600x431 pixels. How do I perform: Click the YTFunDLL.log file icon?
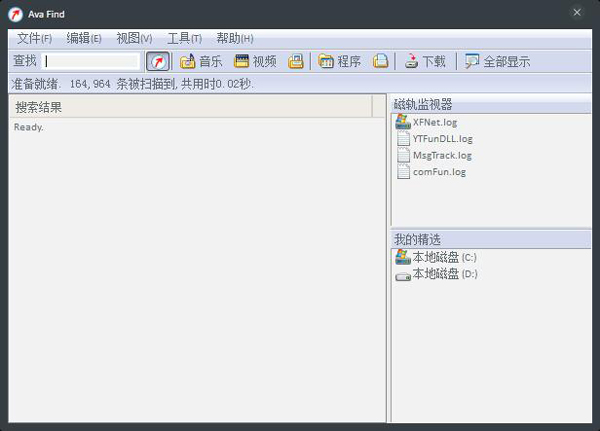click(x=403, y=139)
